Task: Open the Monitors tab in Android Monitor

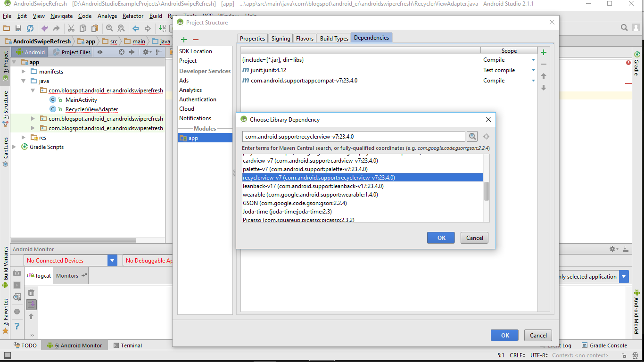Action: click(x=71, y=276)
